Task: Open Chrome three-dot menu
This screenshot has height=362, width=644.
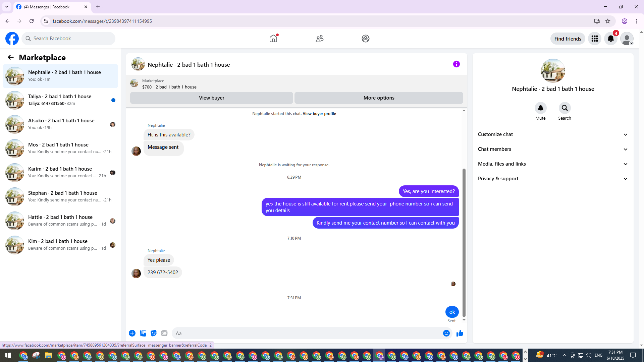Action: pyautogui.click(x=637, y=21)
